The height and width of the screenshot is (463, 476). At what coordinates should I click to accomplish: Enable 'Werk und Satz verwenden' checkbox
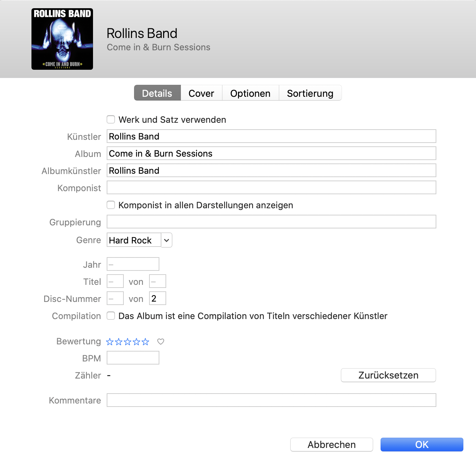point(111,119)
